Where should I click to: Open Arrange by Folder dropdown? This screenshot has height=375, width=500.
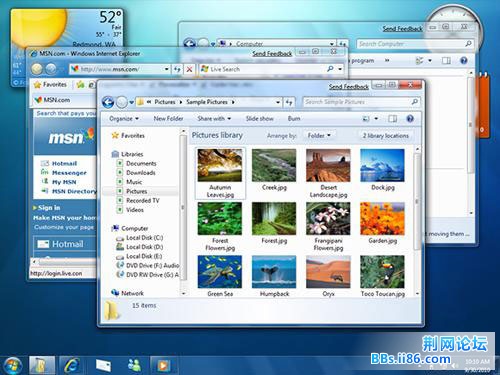(319, 136)
